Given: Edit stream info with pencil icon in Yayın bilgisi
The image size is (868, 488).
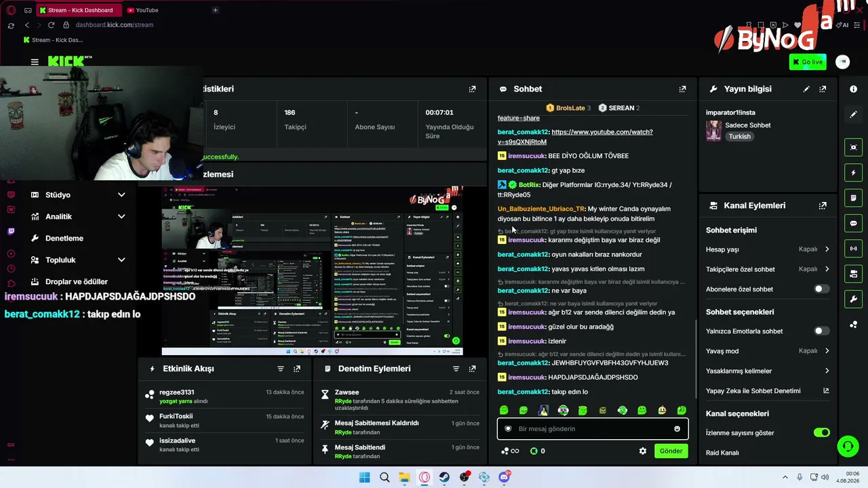Looking at the screenshot, I should click(x=806, y=89).
